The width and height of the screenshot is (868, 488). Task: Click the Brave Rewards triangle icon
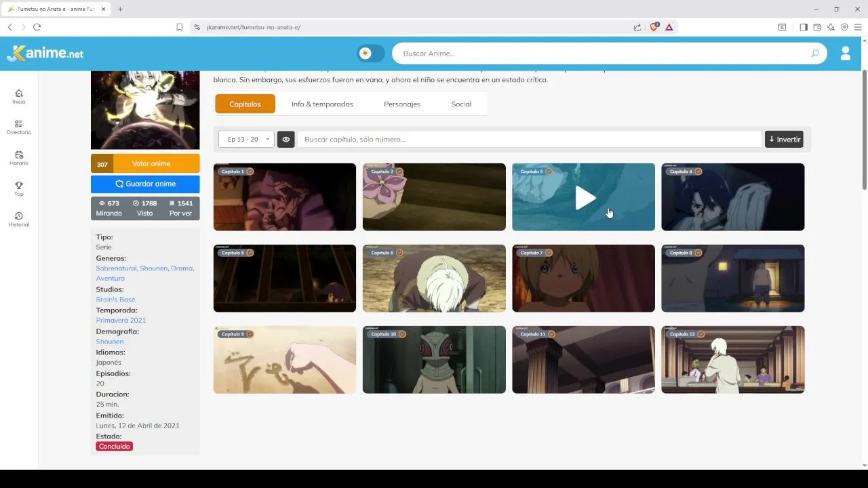click(x=669, y=27)
